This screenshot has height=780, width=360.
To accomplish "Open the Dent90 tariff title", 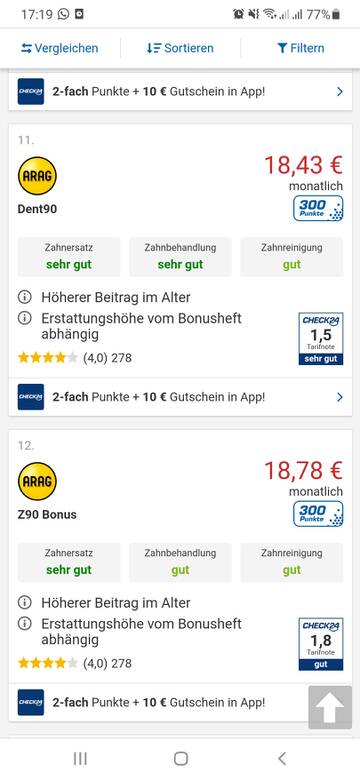I will click(x=37, y=209).
